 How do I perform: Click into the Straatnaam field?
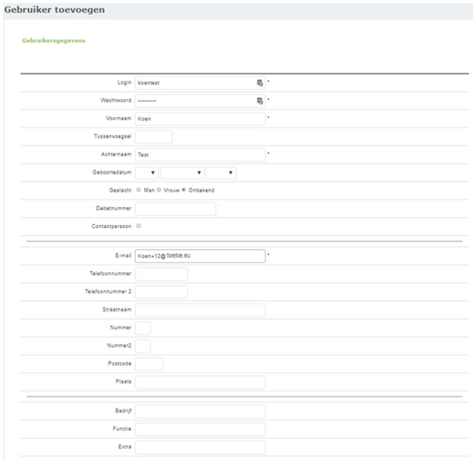(x=200, y=310)
